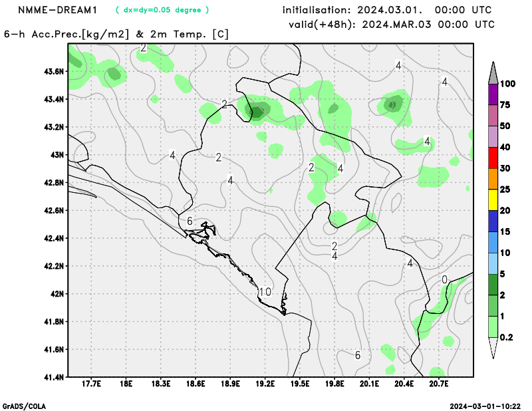The image size is (532, 411).
Task: Click the initialisation 2024.03.01 00:00 UTC text
Action: click(387, 10)
